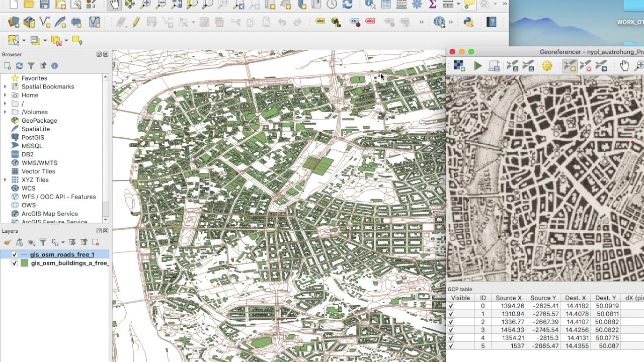Image resolution: width=644 pixels, height=362 pixels.
Task: Uncheck Visible box for GCP ID 4
Action: point(451,338)
